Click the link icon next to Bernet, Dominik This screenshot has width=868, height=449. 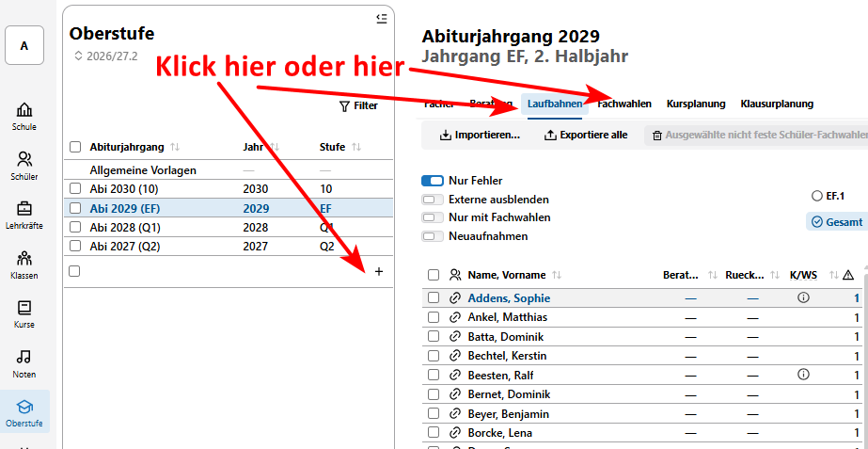[x=455, y=394]
